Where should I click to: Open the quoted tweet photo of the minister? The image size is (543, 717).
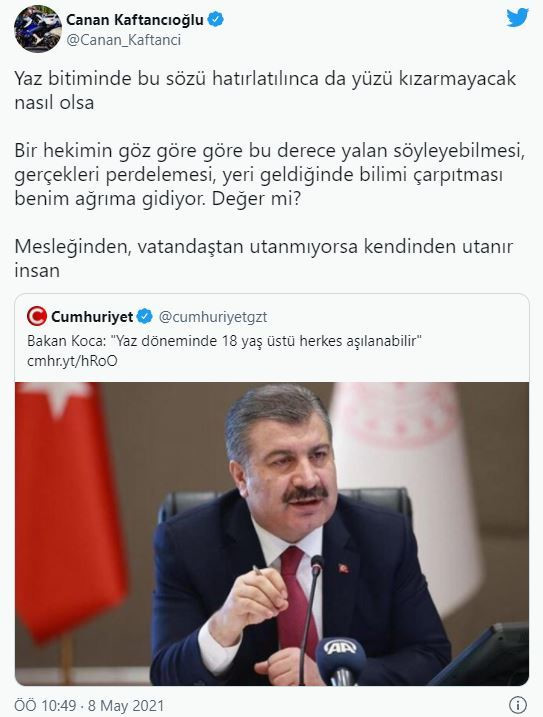click(x=272, y=534)
